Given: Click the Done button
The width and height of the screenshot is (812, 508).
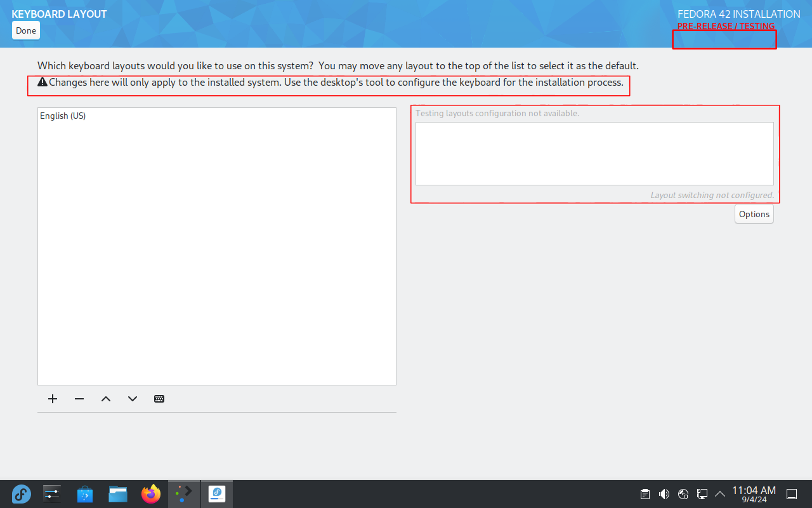Looking at the screenshot, I should (x=26, y=30).
